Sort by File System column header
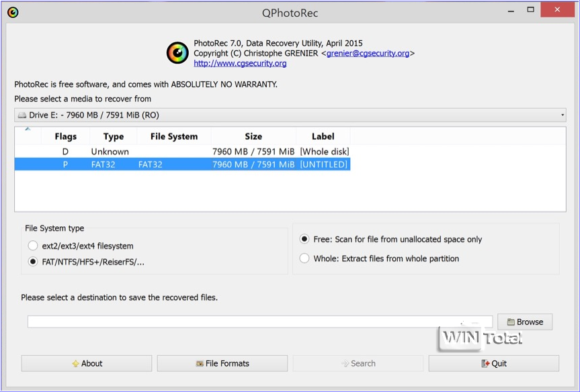This screenshot has width=580, height=392. pyautogui.click(x=174, y=136)
